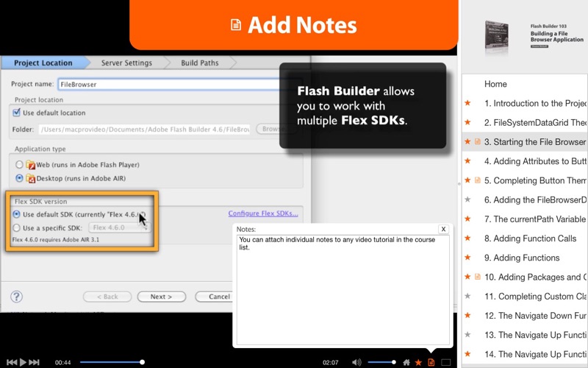This screenshot has height=368, width=588.
Task: Click the Web application folder icon
Action: [30, 164]
